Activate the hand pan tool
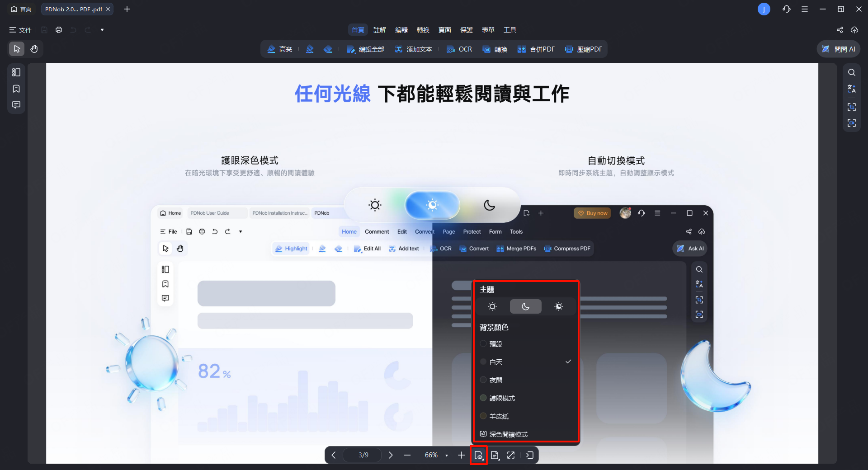Screen dimensions: 868x470 pos(34,49)
